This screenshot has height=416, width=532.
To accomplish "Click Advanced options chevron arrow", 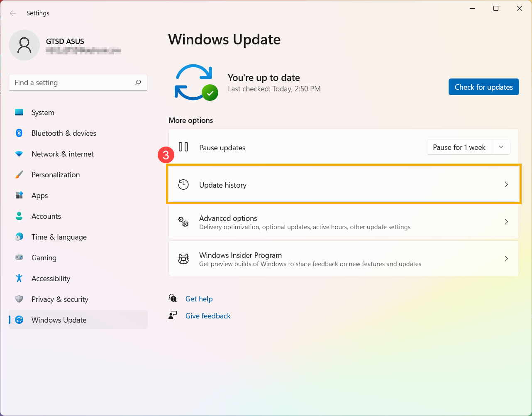I will click(506, 222).
